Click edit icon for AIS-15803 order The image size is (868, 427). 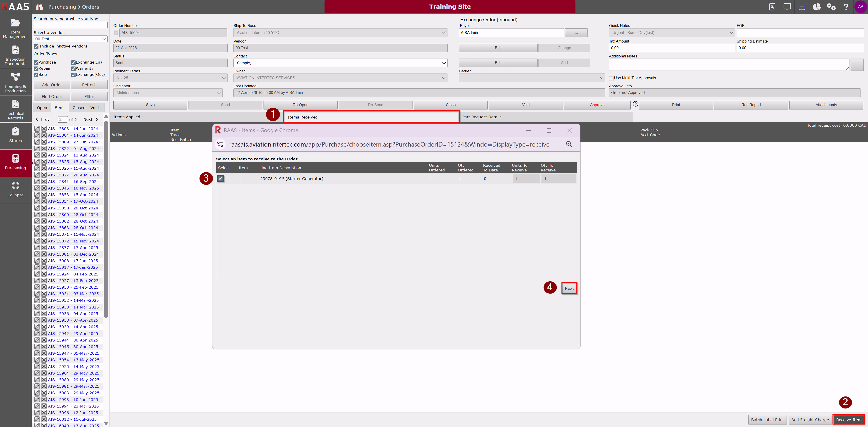pos(37,129)
